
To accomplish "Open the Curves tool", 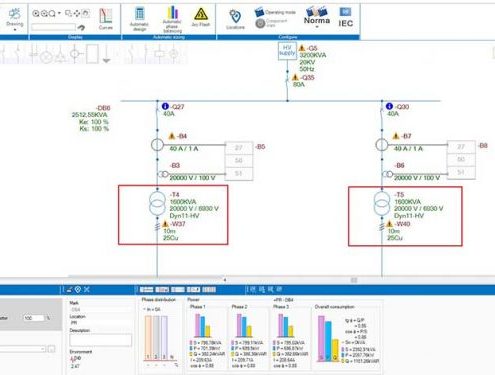I will 106,19.
